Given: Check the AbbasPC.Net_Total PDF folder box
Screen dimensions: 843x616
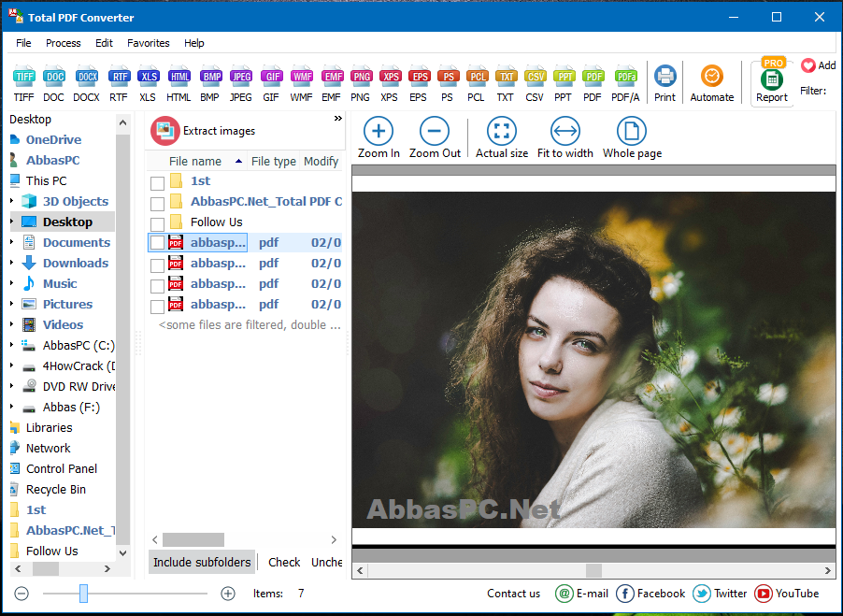Looking at the screenshot, I should [157, 205].
